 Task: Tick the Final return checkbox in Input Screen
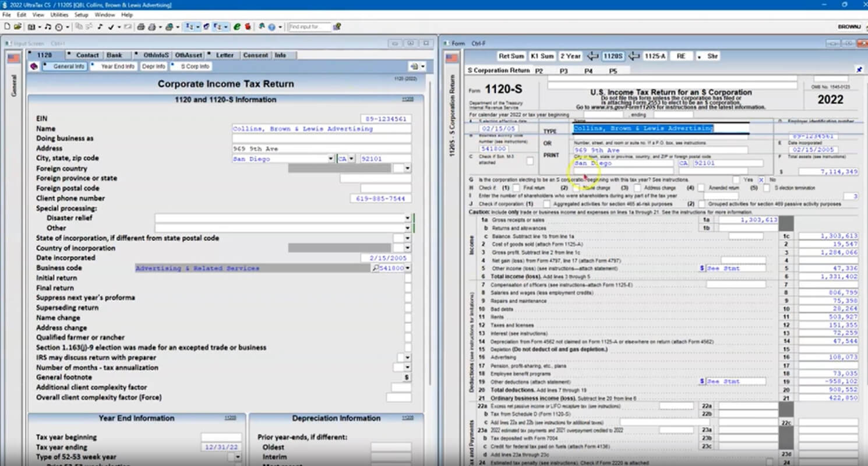pos(408,288)
